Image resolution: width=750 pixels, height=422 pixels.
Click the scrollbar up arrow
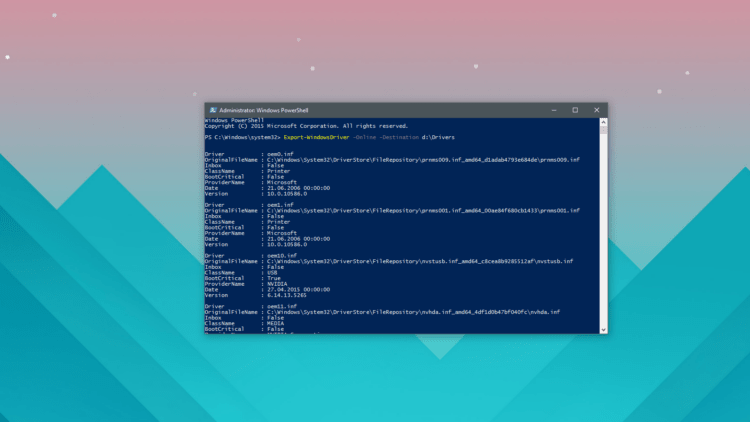pos(604,122)
